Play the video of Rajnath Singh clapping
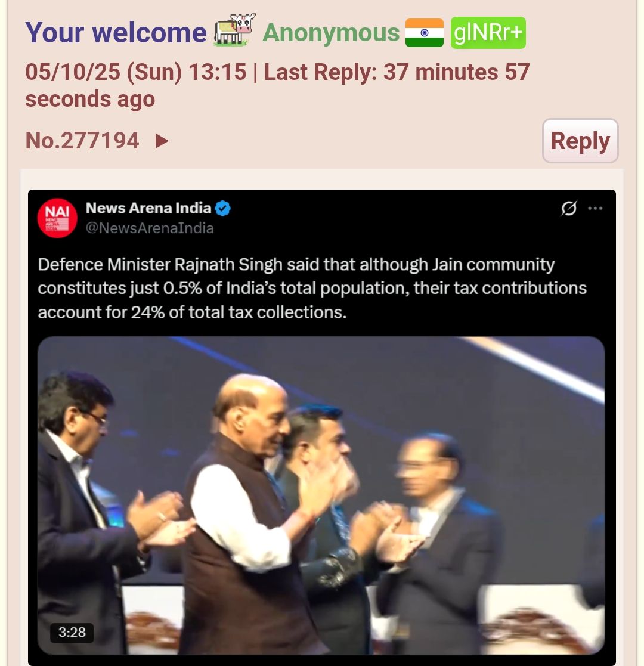The width and height of the screenshot is (644, 666). pos(321,495)
